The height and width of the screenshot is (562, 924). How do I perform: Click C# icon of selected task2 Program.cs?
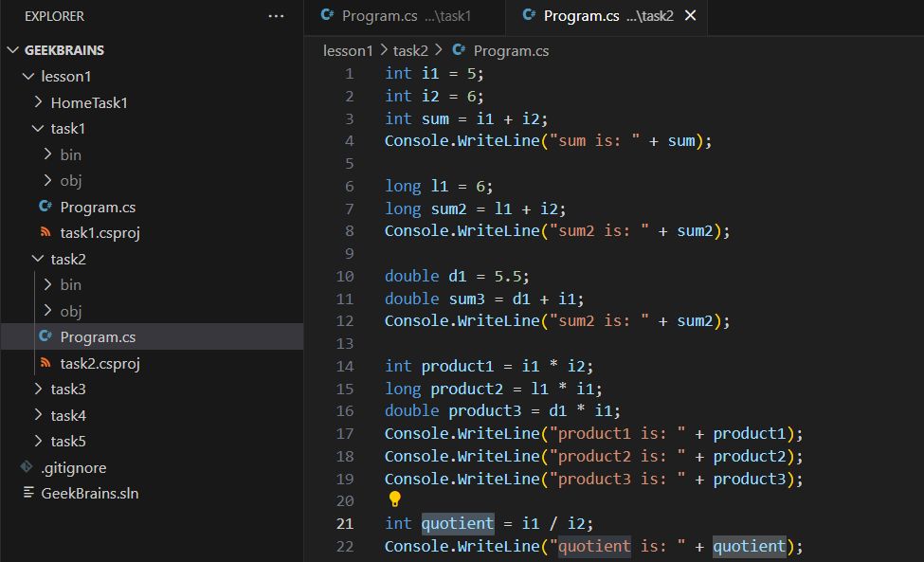(45, 335)
